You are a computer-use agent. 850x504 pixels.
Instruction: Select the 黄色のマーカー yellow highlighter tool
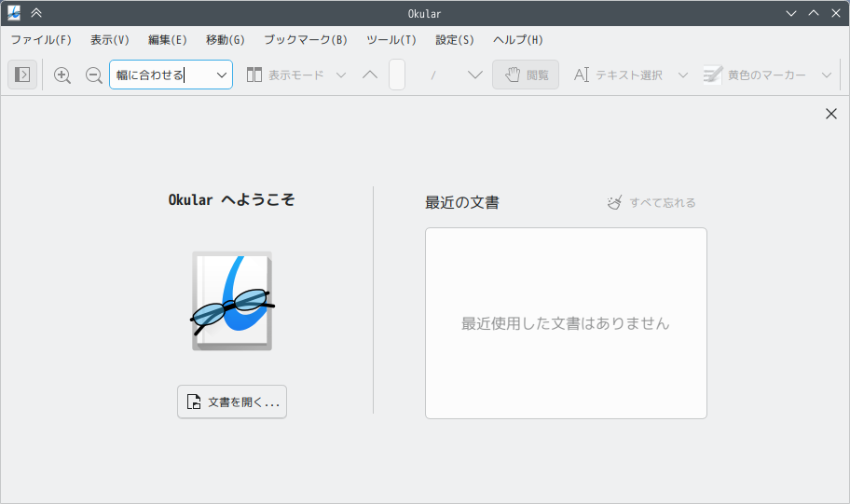click(x=755, y=75)
